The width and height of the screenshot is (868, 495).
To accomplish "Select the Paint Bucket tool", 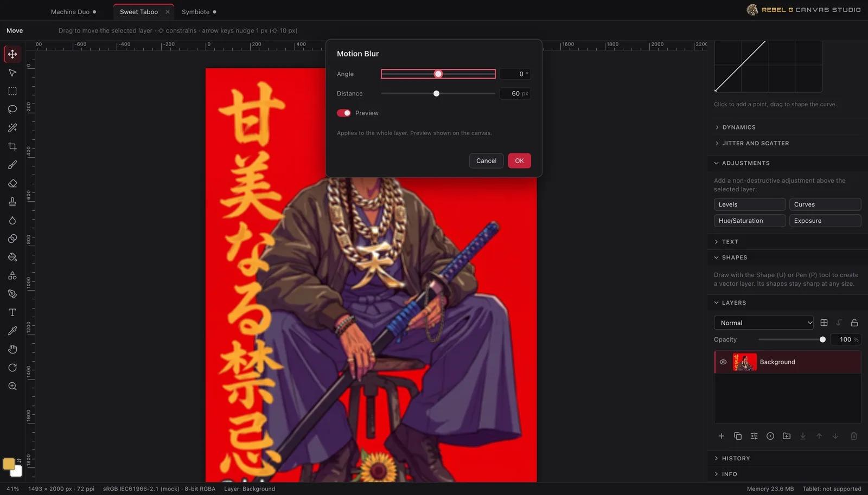I will (x=12, y=257).
